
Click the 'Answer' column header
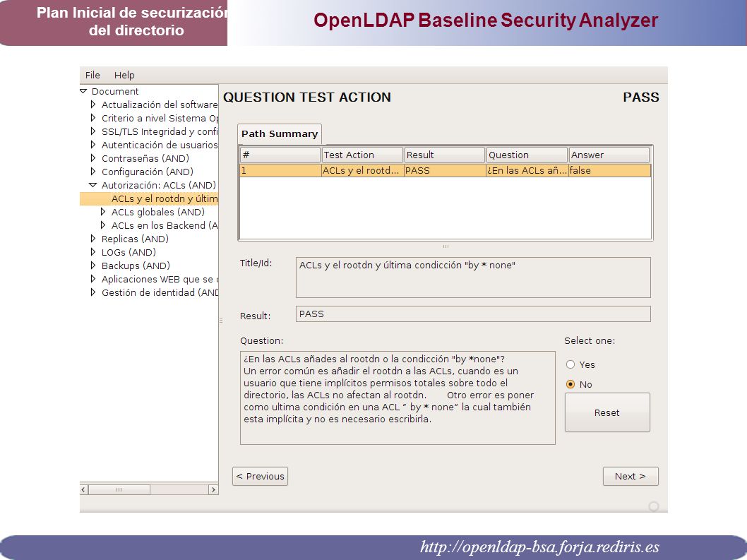point(609,155)
